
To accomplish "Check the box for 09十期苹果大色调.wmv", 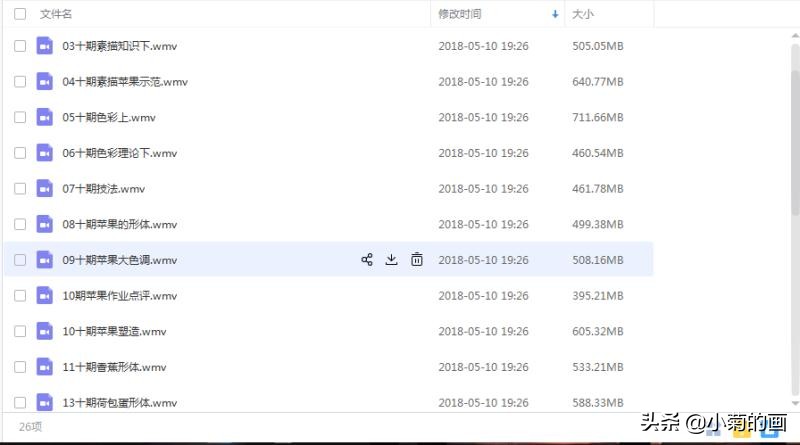I will pos(20,260).
